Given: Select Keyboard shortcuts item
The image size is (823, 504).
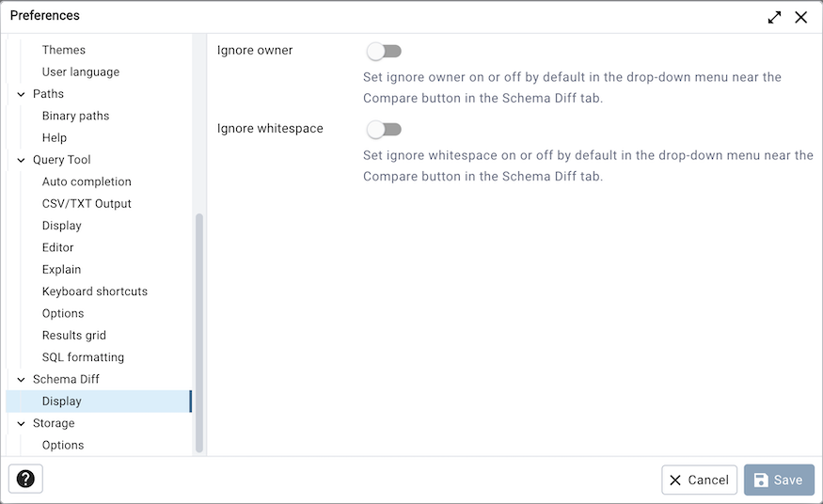Looking at the screenshot, I should [x=95, y=291].
